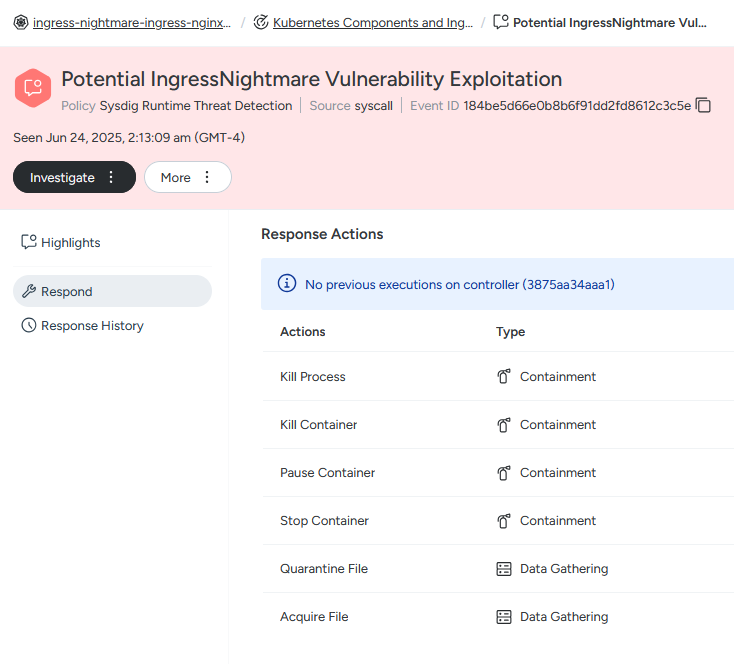Click Data Gathering icon in Quarantine File row

point(504,569)
